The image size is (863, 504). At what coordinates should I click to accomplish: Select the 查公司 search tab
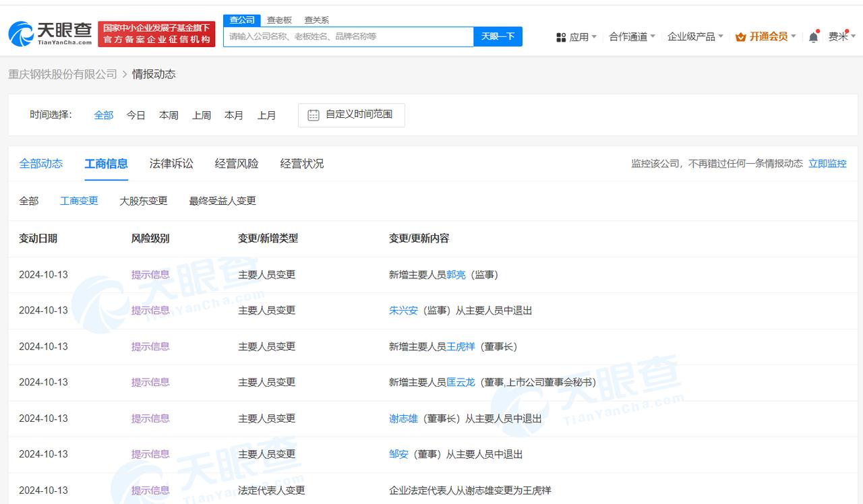[x=242, y=20]
